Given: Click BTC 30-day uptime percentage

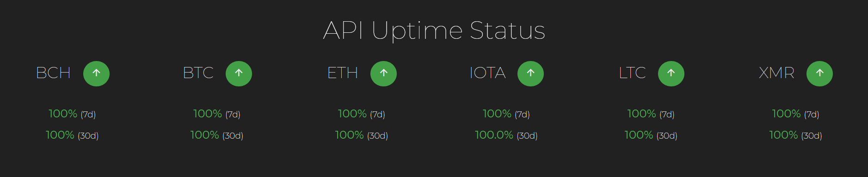Looking at the screenshot, I should pos(204,135).
